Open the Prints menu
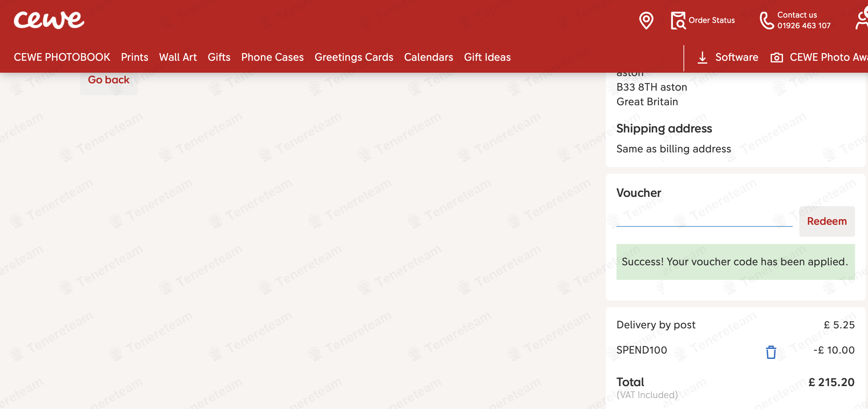 pyautogui.click(x=134, y=57)
